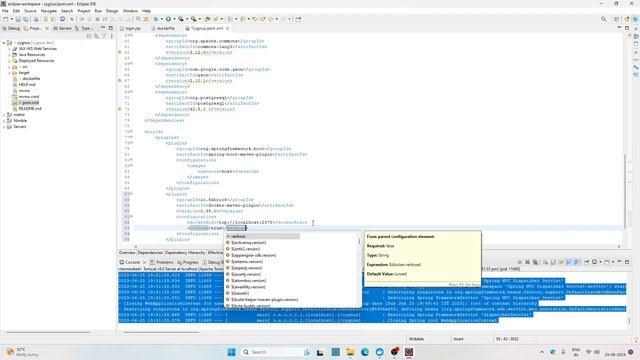Select ${activemq.version} suggestion

pos(249,243)
